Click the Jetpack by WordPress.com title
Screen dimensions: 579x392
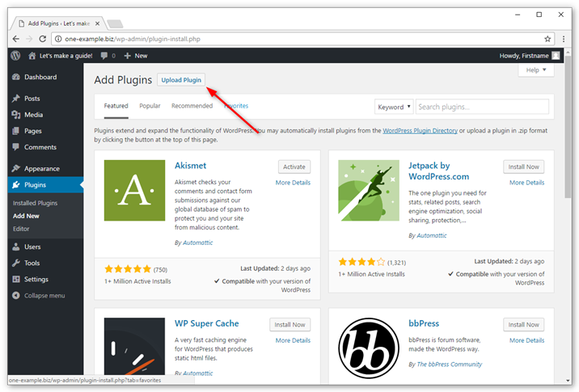(x=438, y=171)
